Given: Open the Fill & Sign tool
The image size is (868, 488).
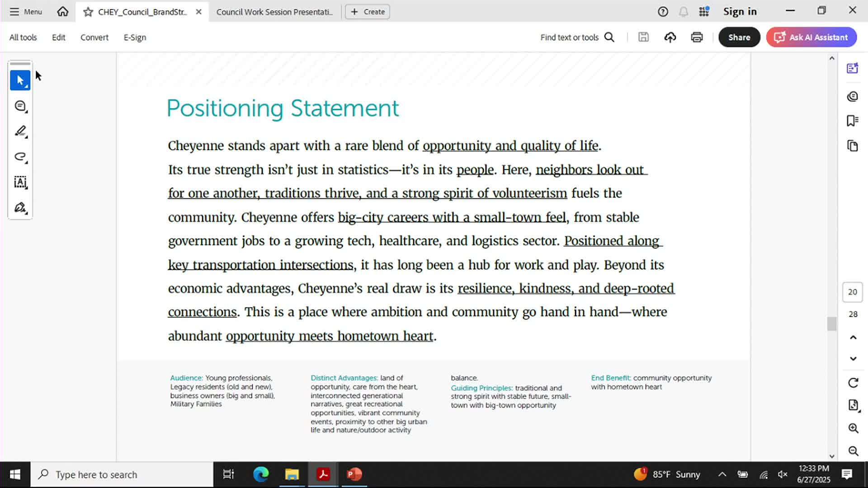Looking at the screenshot, I should 20,207.
